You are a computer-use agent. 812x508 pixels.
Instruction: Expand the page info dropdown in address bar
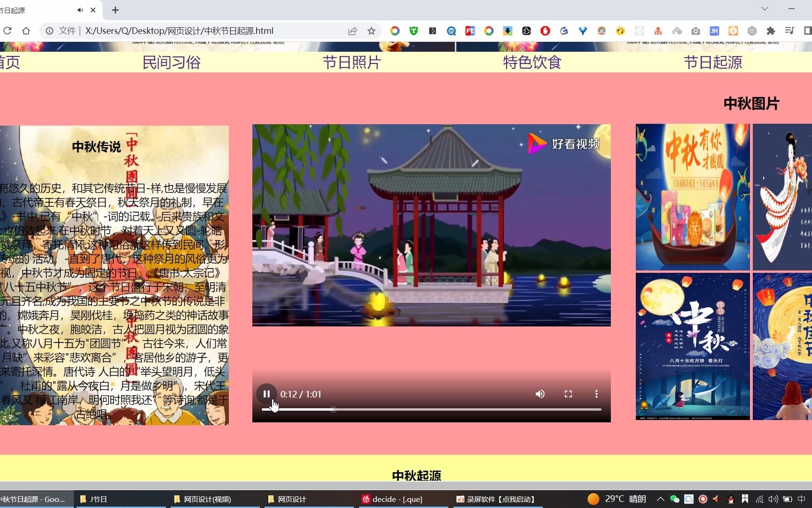[50, 31]
